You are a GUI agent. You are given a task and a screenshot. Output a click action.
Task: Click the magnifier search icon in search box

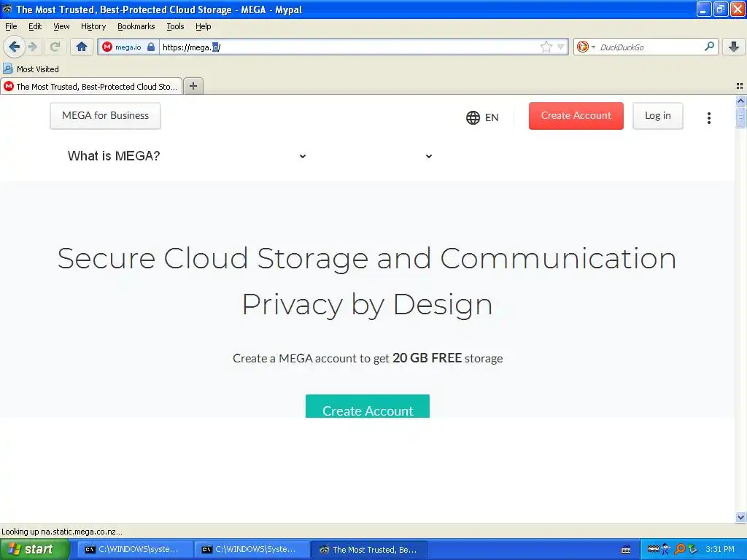click(709, 46)
